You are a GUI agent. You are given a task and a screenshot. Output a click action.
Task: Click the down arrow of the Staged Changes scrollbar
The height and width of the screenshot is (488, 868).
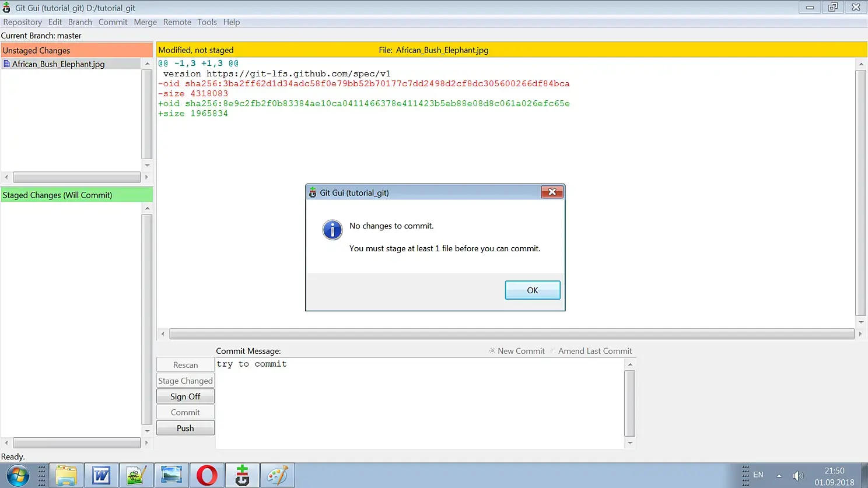point(147,431)
